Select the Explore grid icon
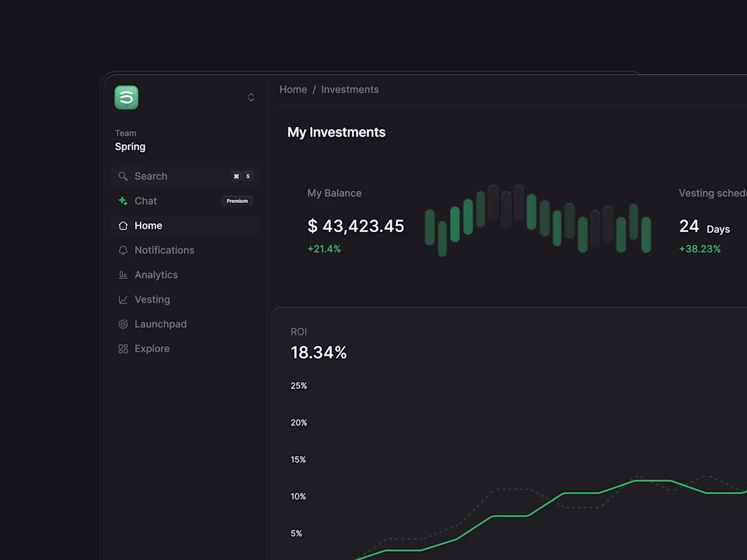747x560 pixels. pyautogui.click(x=124, y=348)
